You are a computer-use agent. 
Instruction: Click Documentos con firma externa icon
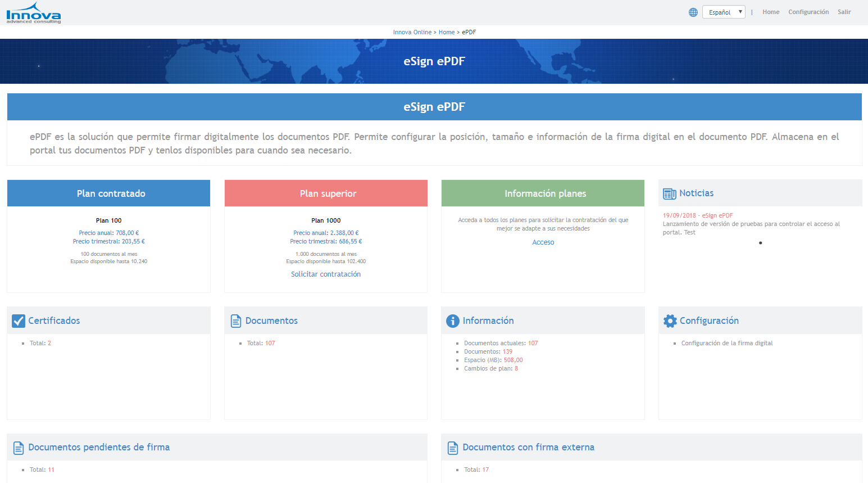pos(453,448)
